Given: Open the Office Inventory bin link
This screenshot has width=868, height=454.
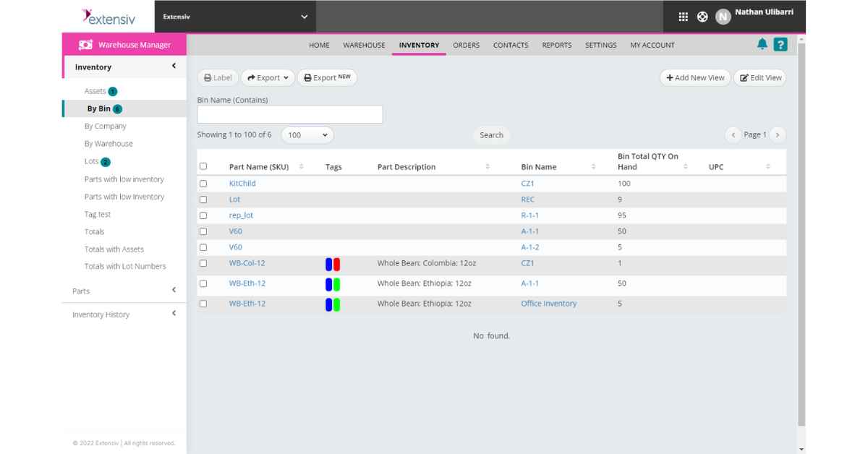Looking at the screenshot, I should 550,303.
